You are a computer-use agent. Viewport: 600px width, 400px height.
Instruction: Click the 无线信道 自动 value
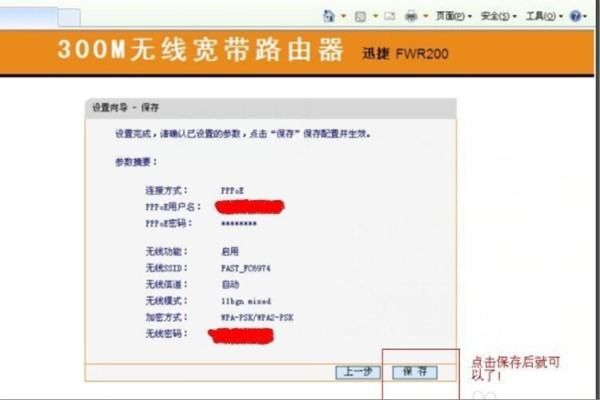(x=230, y=284)
